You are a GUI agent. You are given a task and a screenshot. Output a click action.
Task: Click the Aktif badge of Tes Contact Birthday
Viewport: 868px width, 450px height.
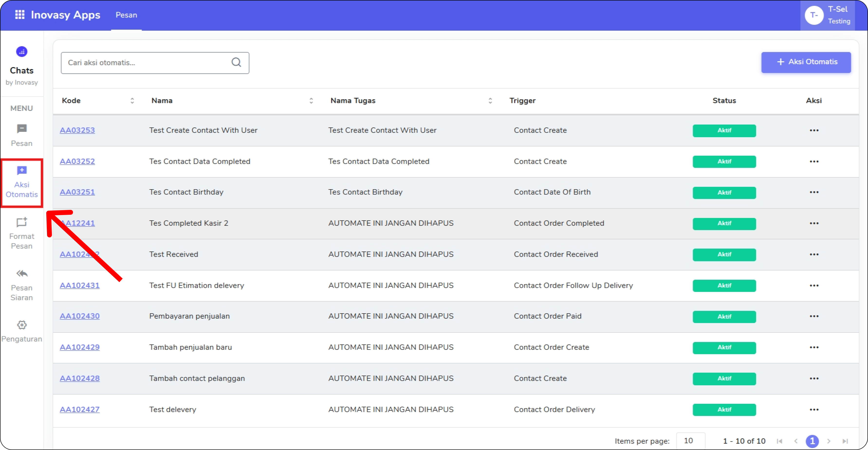724,193
